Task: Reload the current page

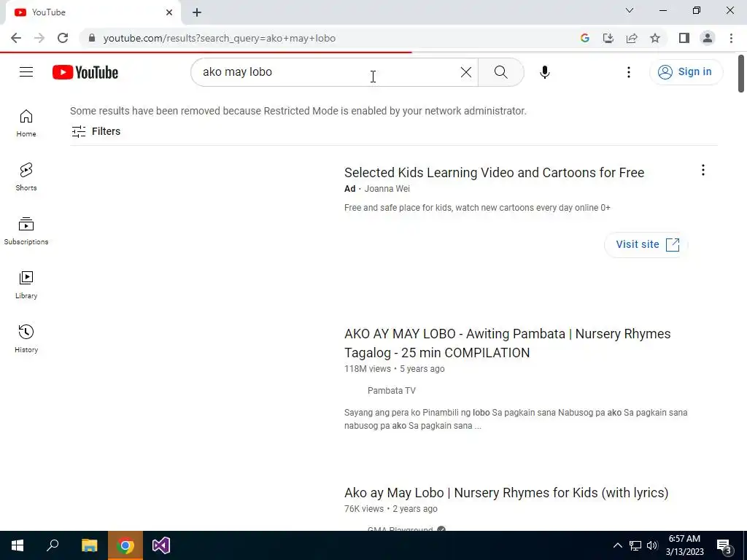Action: pyautogui.click(x=63, y=38)
